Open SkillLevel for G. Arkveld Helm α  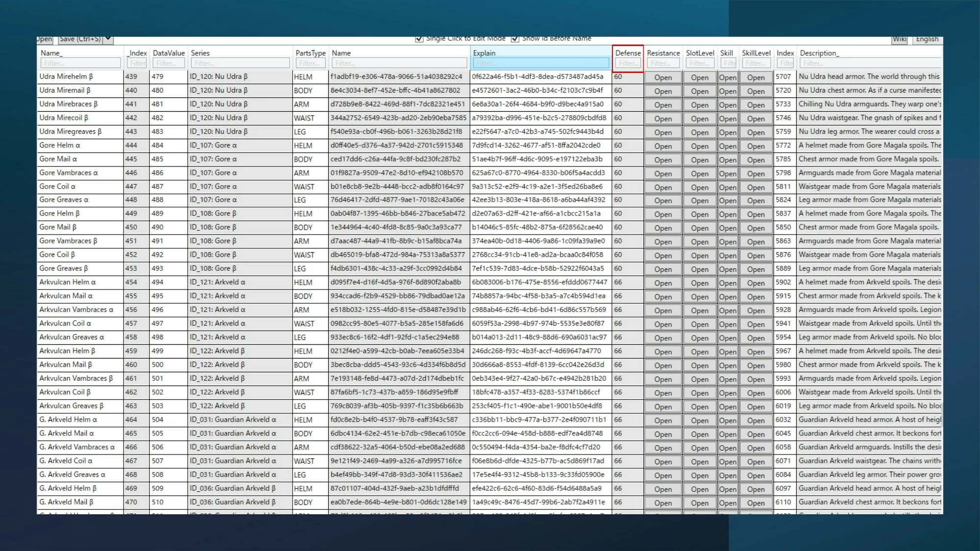tap(756, 420)
